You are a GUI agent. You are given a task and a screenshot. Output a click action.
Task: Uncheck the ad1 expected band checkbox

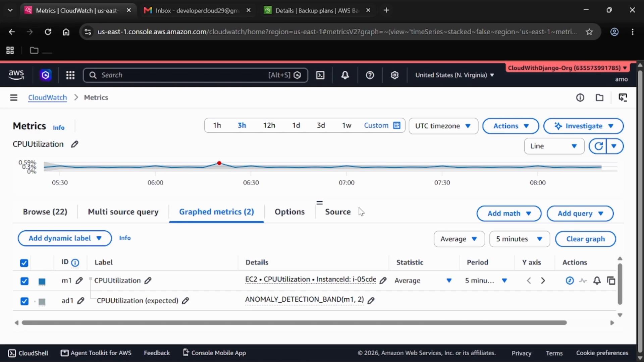(24, 301)
